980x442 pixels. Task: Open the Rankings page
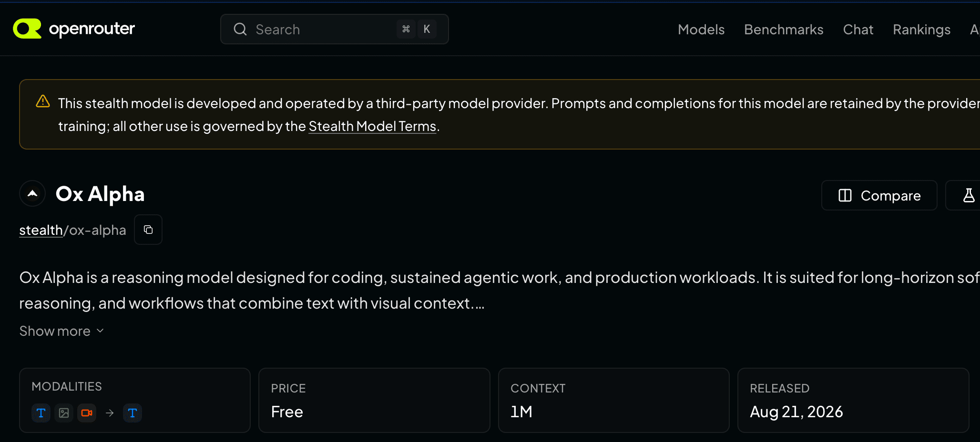[x=921, y=30]
